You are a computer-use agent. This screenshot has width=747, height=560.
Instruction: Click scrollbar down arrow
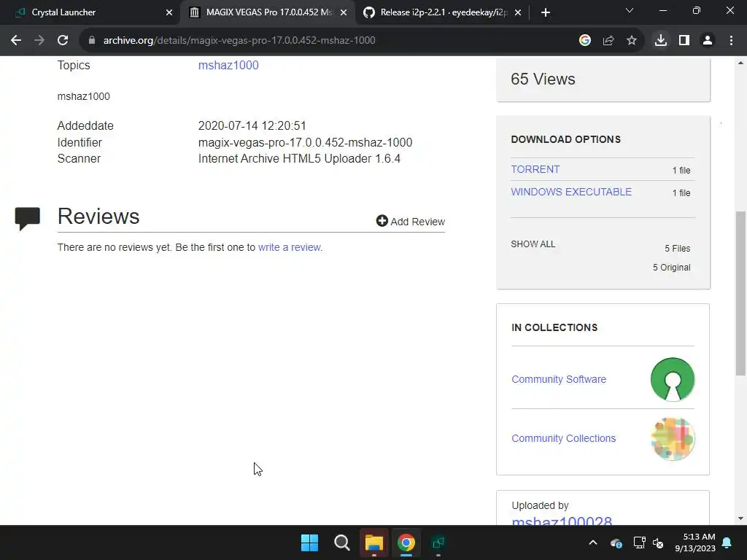740,518
